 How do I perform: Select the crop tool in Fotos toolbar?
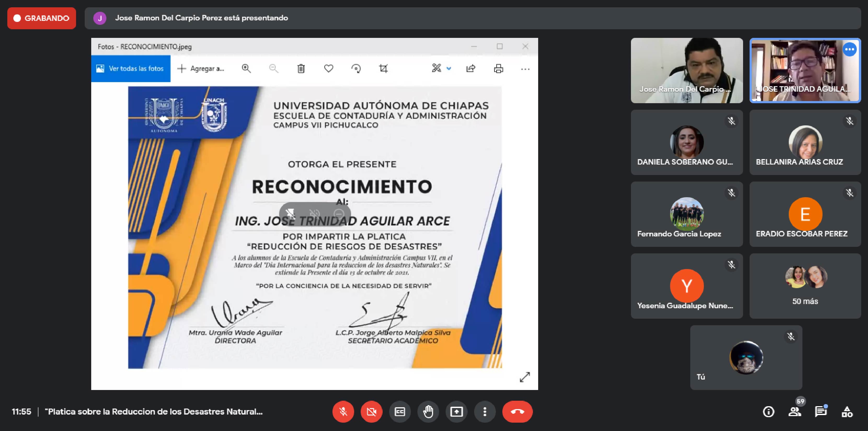point(383,69)
